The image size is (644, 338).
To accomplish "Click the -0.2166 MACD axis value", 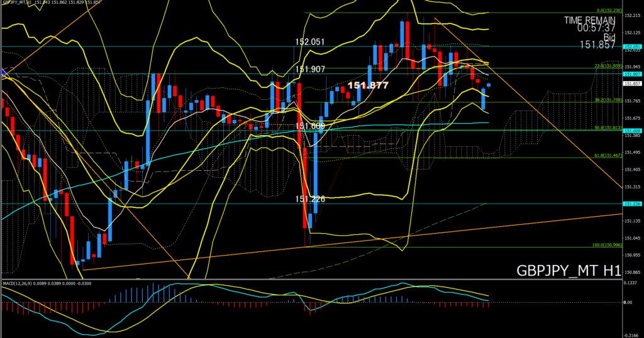I will tap(631, 335).
